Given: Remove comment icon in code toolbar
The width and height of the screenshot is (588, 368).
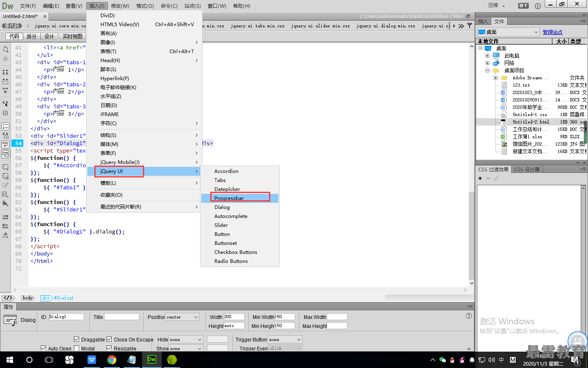Looking at the screenshot, I should coord(5,176).
